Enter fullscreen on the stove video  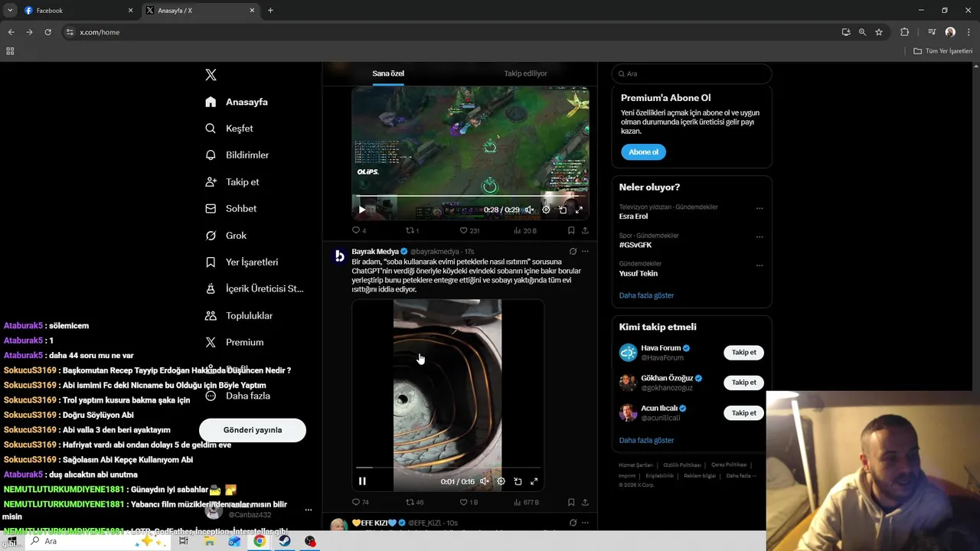[534, 481]
